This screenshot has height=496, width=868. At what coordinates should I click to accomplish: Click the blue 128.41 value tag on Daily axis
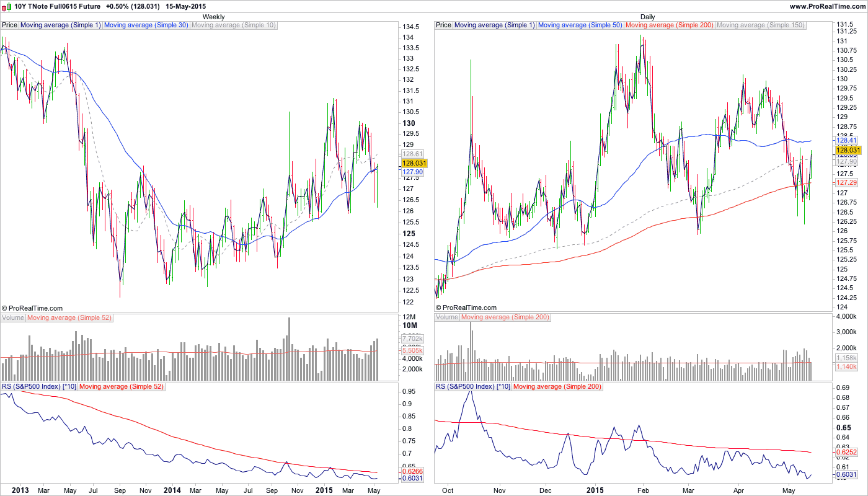[846, 141]
